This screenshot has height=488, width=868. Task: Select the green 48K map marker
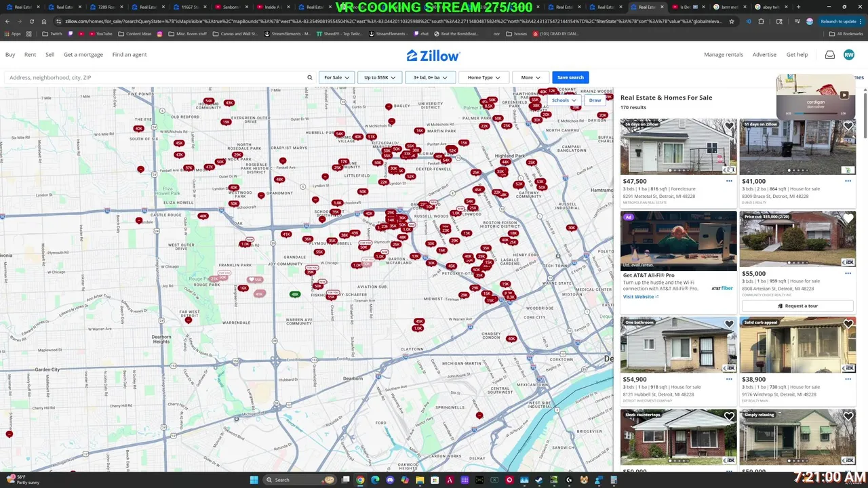tap(295, 294)
